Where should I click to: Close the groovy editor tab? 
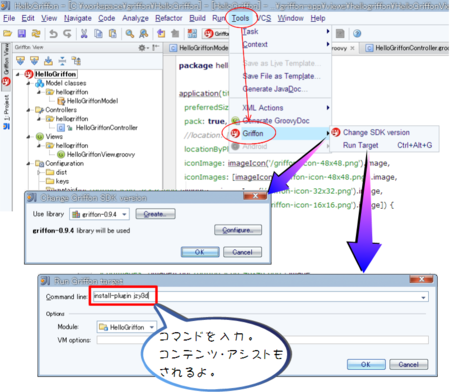(x=352, y=48)
